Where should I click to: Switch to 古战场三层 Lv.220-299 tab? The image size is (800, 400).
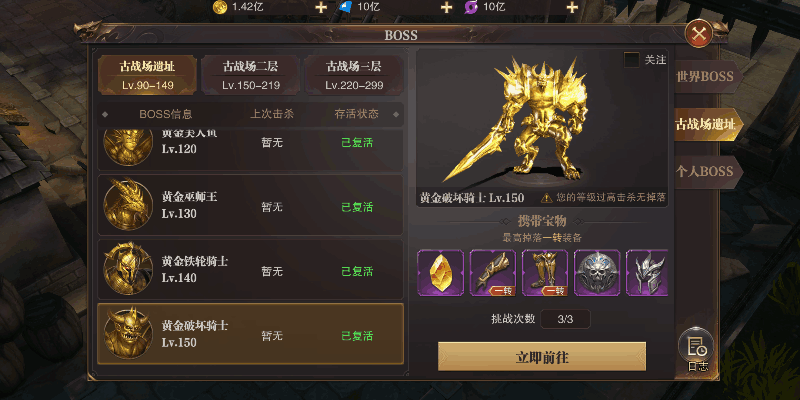354,75
